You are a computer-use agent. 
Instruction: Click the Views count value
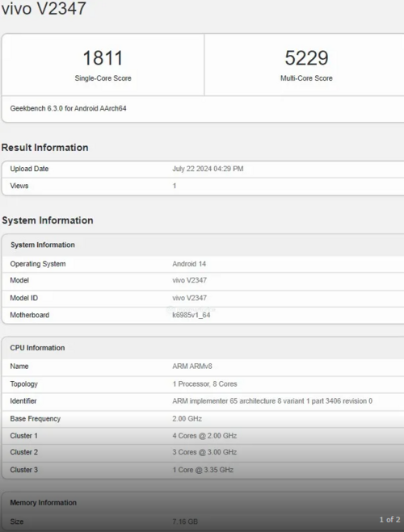click(x=175, y=186)
